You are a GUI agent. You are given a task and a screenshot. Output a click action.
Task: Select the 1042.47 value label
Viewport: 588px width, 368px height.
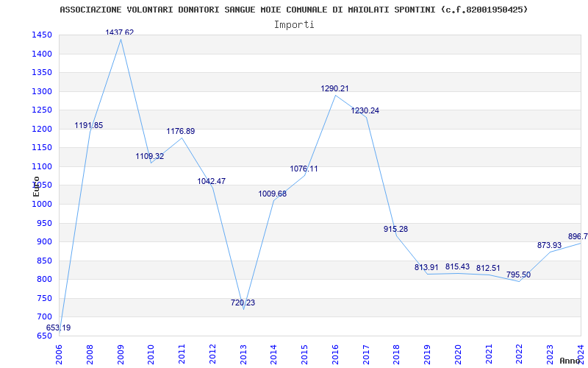click(212, 181)
